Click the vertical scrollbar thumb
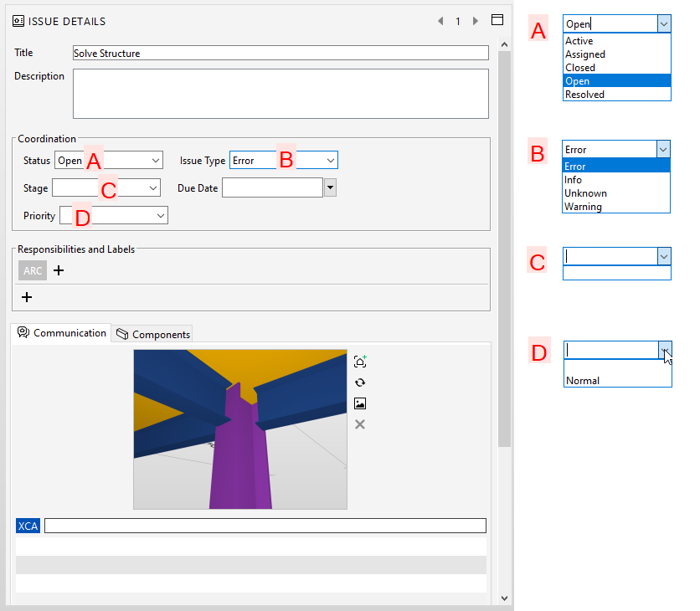Screen dimensions: 700x611 (504, 248)
